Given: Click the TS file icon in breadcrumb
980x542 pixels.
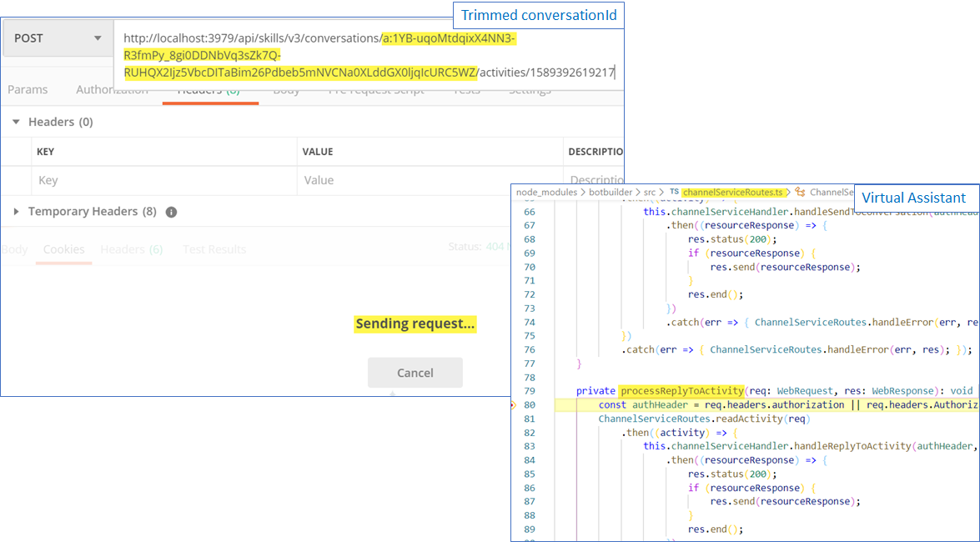Looking at the screenshot, I should point(674,192).
